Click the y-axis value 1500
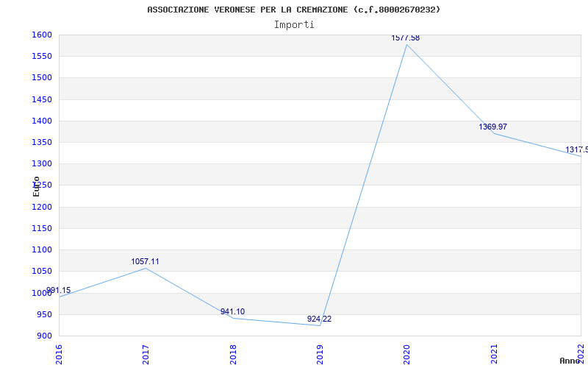This screenshot has width=588, height=368. [x=42, y=78]
